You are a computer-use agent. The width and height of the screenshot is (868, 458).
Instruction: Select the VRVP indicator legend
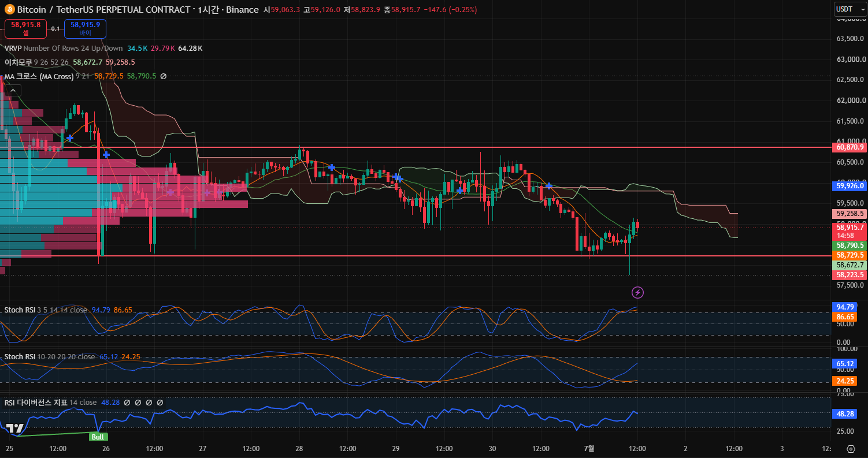pos(103,49)
